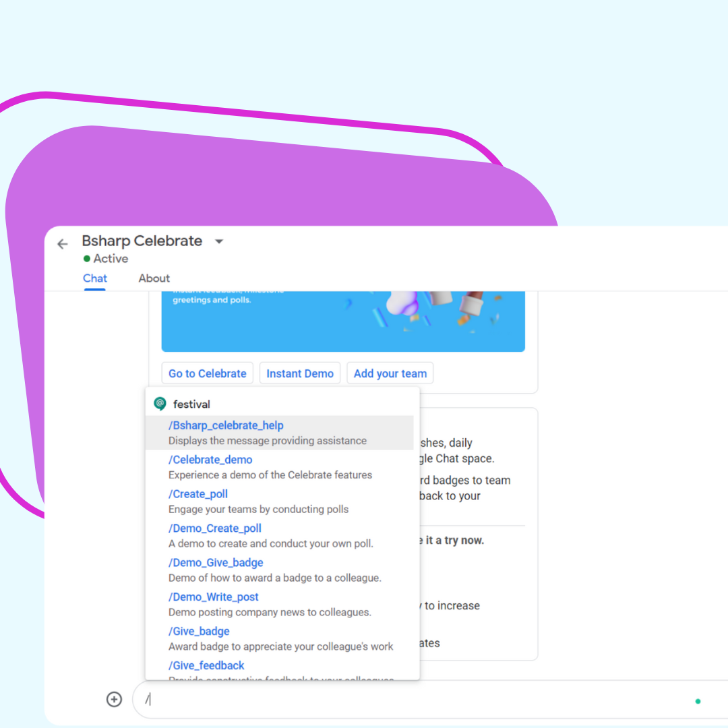Select the /Celebrate_demo command
The width and height of the screenshot is (728, 728).
coord(280,467)
